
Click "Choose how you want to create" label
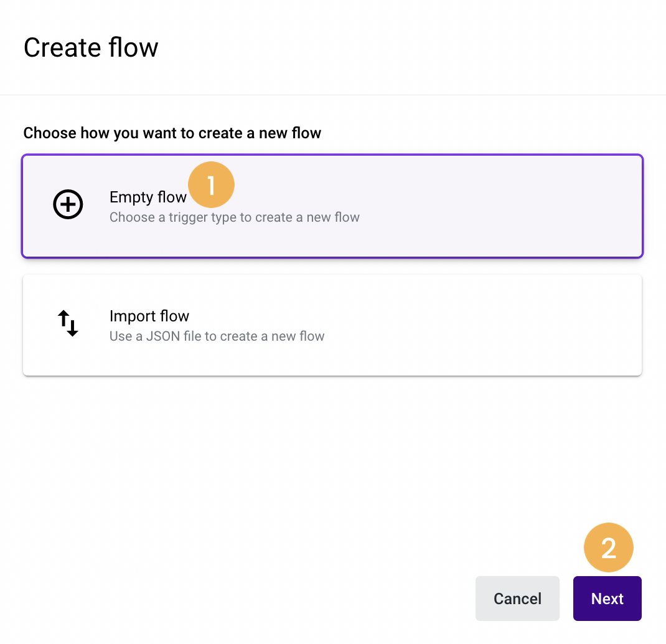[172, 133]
